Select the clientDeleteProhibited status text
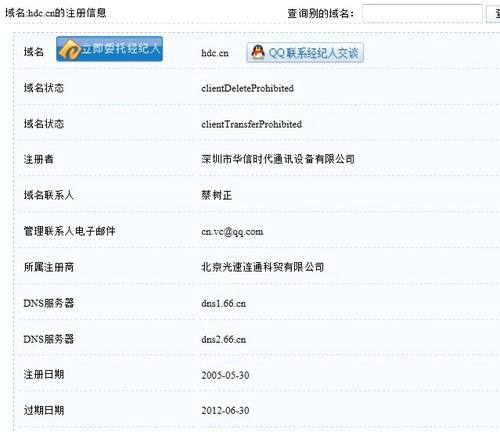 pos(247,88)
